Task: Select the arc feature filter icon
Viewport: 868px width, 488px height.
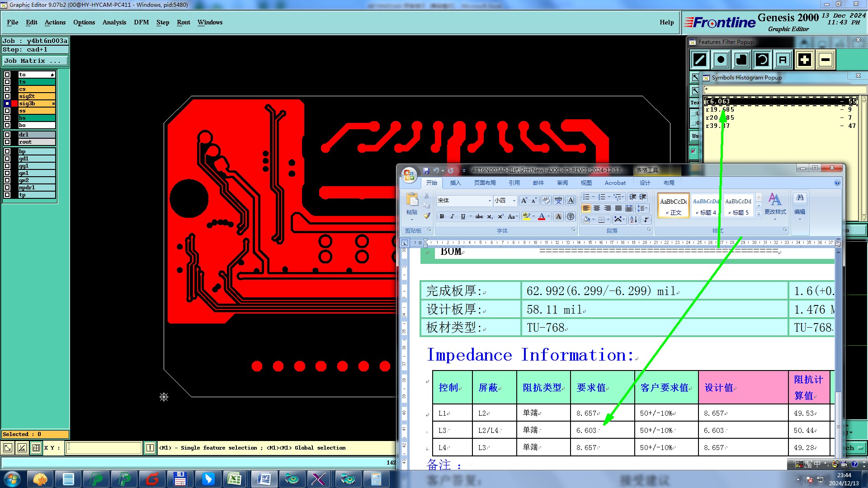Action: pos(762,60)
